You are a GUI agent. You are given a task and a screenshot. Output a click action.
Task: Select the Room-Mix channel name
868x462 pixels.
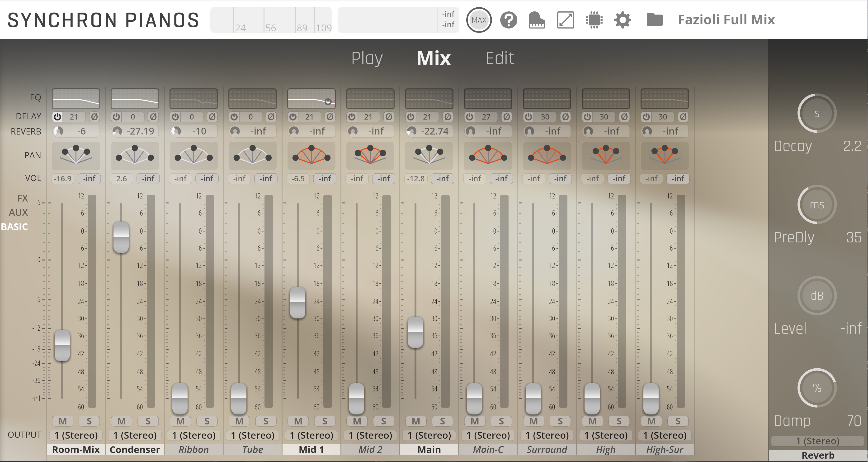(x=76, y=449)
